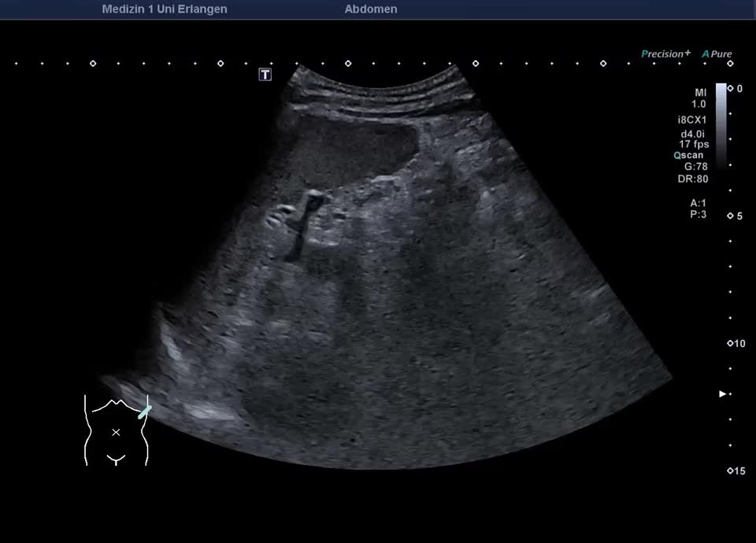Click the 10 cm depth diamond marker
The width and height of the screenshot is (756, 543).
[729, 343]
